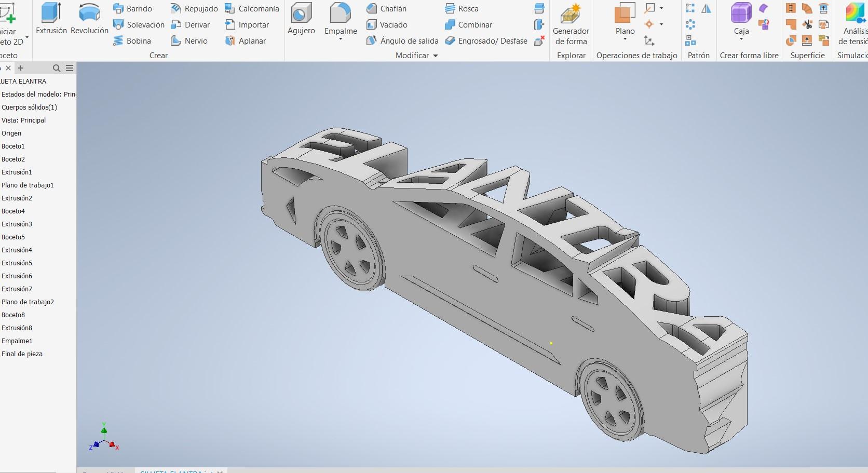Choose the Barrido sweep tool
This screenshot has width=868, height=473.
click(x=132, y=9)
